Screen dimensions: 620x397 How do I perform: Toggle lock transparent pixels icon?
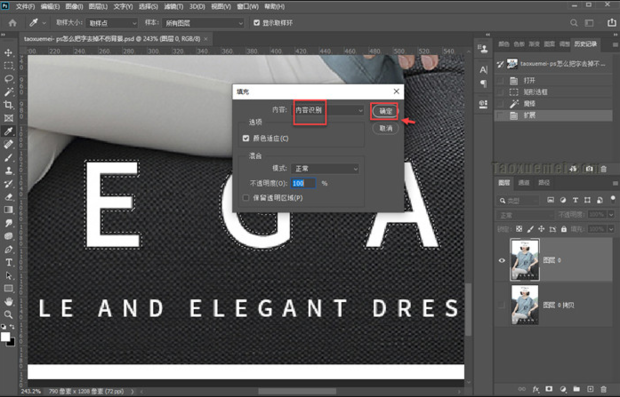[x=519, y=229]
